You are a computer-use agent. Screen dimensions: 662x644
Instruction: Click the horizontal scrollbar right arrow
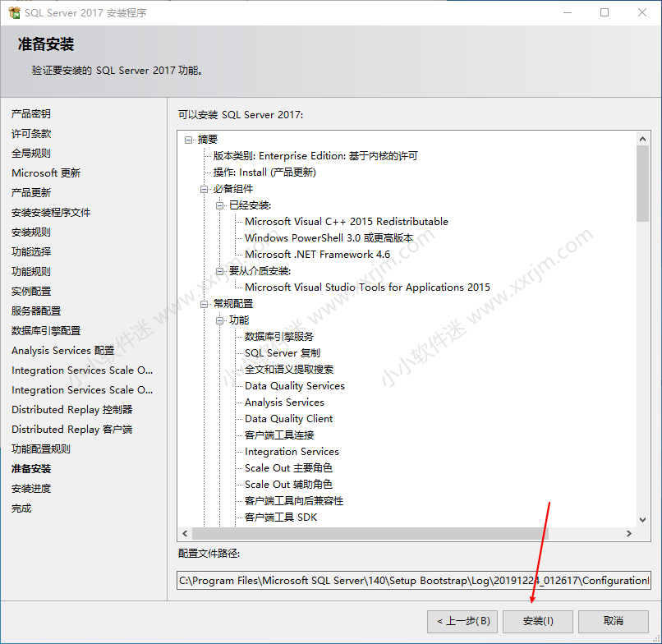pos(629,533)
